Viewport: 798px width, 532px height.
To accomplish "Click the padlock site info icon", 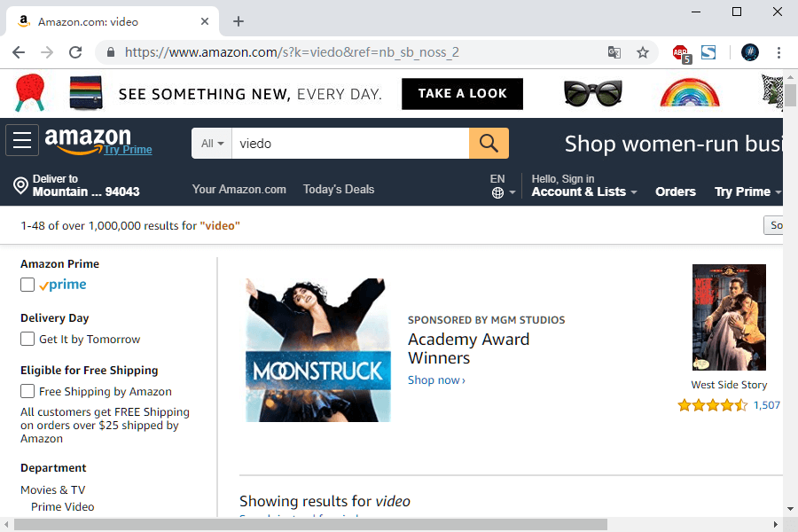I will tap(111, 52).
